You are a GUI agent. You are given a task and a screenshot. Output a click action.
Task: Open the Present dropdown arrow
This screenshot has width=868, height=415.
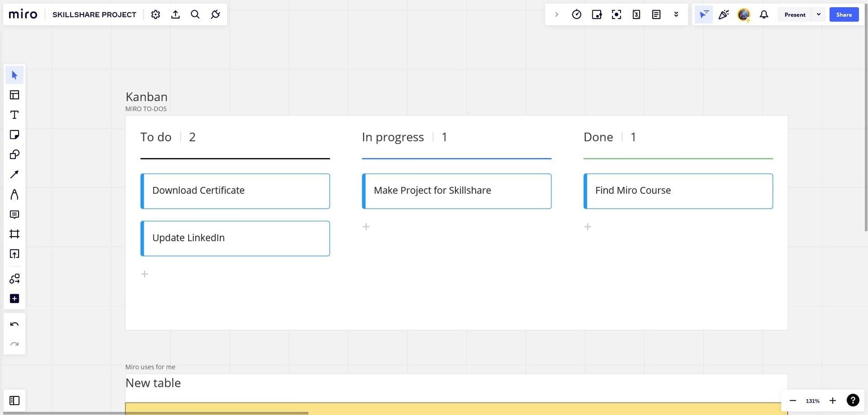pos(818,15)
